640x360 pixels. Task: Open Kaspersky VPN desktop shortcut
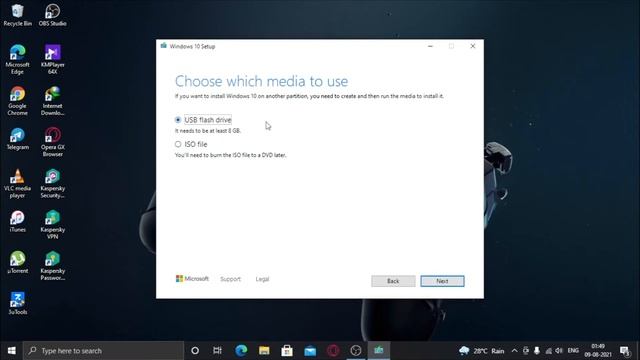[53, 224]
